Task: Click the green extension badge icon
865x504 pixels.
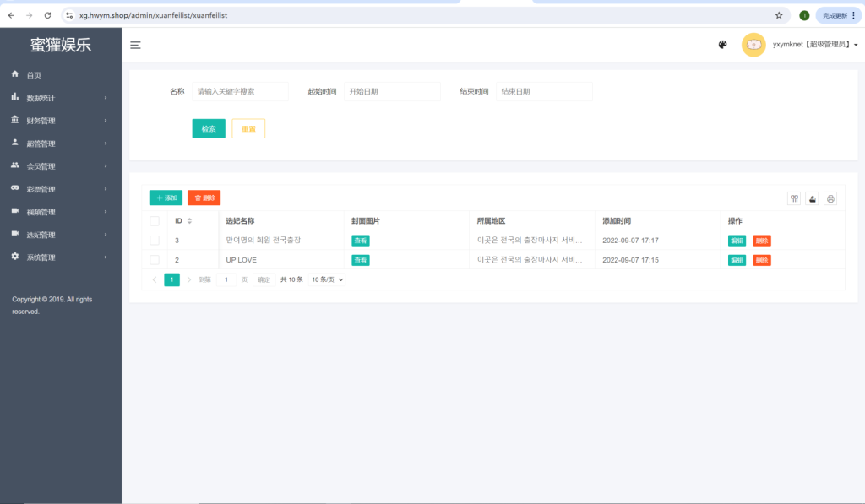Action: (x=804, y=15)
